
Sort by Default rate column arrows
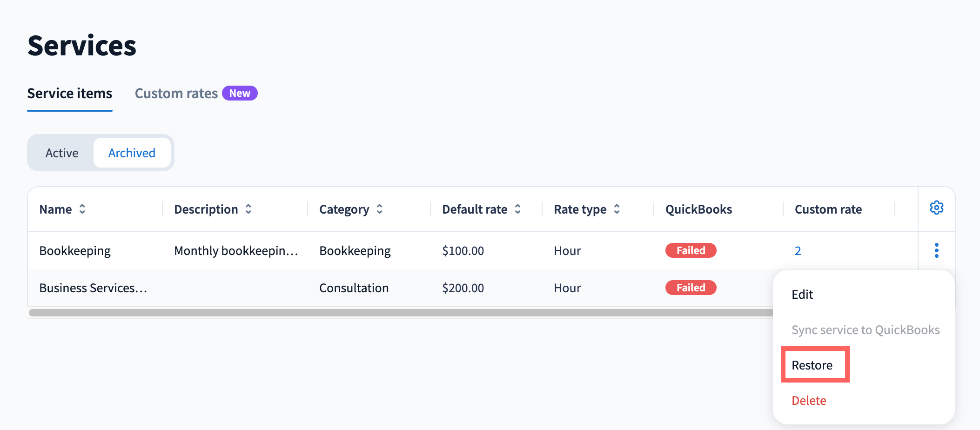coord(517,209)
